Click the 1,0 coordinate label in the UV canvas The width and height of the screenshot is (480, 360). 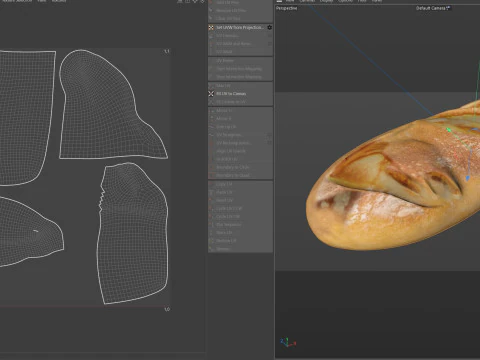(x=167, y=309)
